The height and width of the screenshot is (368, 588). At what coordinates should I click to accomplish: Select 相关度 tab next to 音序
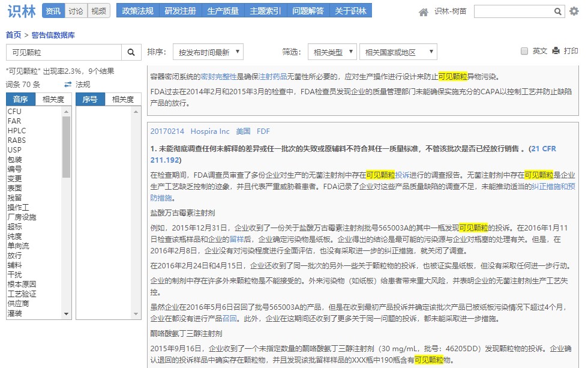[53, 99]
